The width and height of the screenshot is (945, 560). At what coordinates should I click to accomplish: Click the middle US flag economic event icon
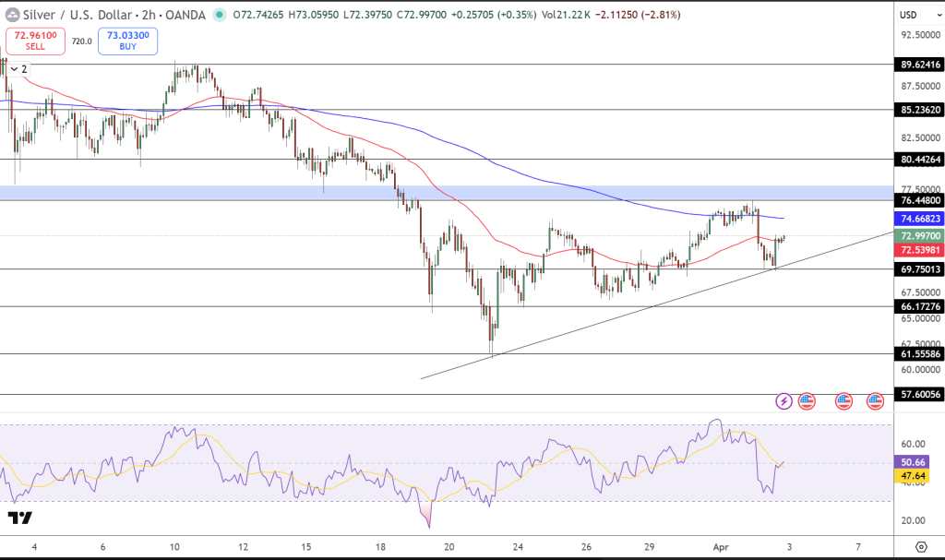pyautogui.click(x=843, y=400)
